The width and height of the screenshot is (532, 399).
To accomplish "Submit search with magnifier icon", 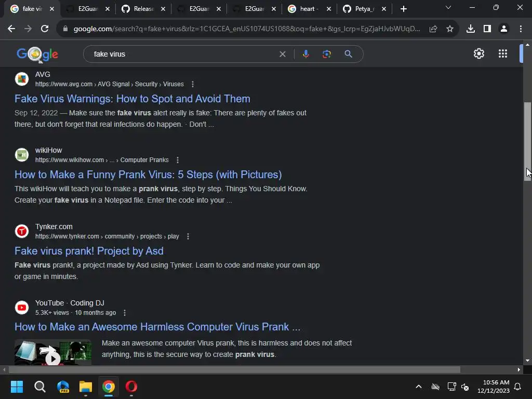I will click(348, 54).
